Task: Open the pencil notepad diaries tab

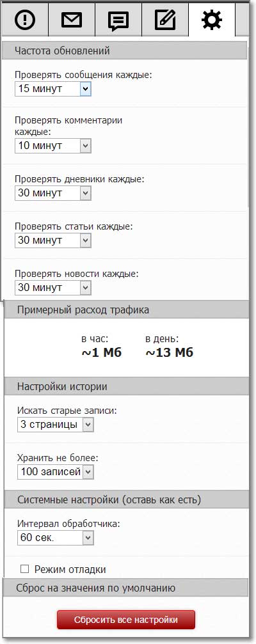Action: point(165,19)
